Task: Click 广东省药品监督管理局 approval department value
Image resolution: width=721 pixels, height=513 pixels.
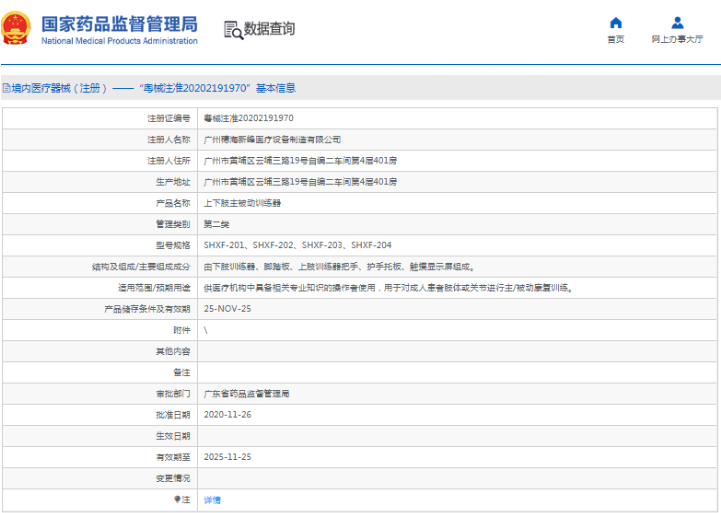Action: point(246,393)
